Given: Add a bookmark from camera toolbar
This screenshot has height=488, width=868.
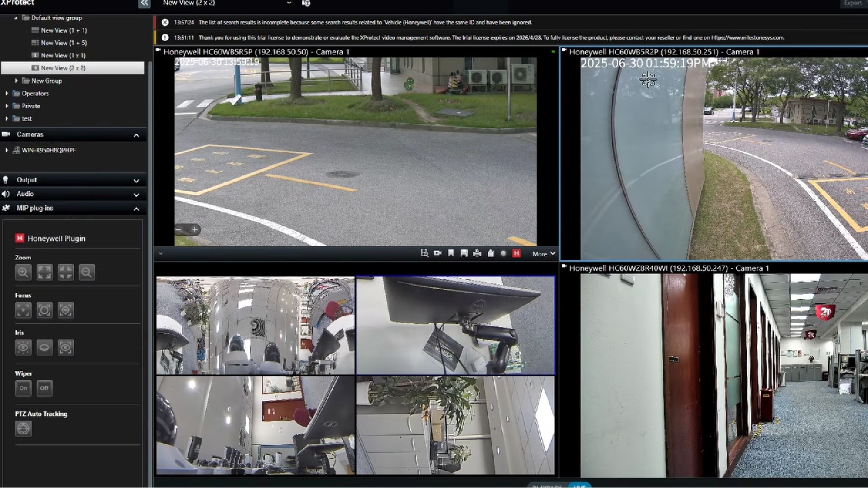Looking at the screenshot, I should click(x=451, y=253).
